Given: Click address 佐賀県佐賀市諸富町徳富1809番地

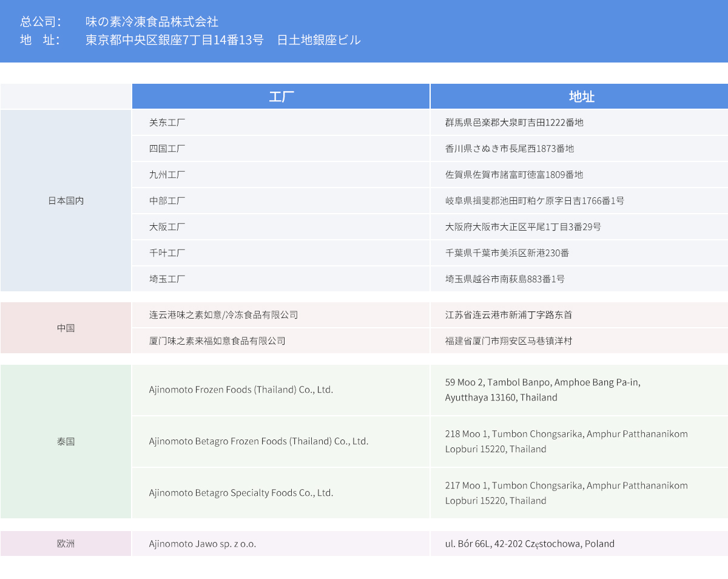Looking at the screenshot, I should [x=514, y=175].
